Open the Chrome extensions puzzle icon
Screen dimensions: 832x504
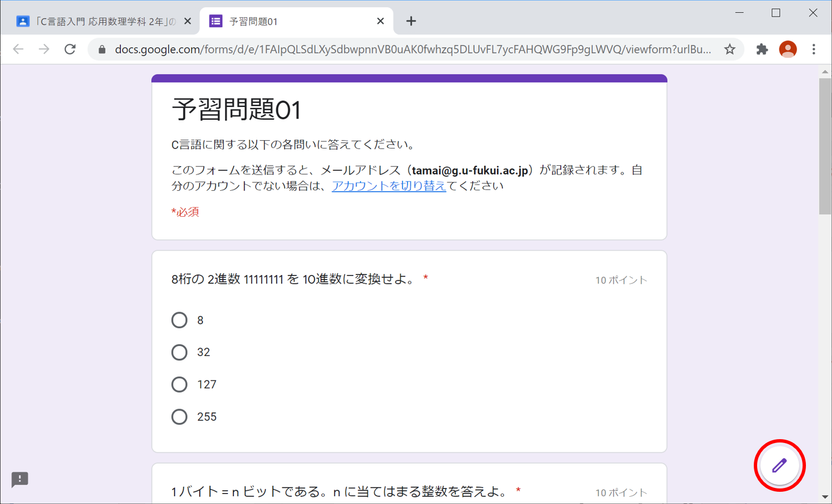(x=762, y=49)
